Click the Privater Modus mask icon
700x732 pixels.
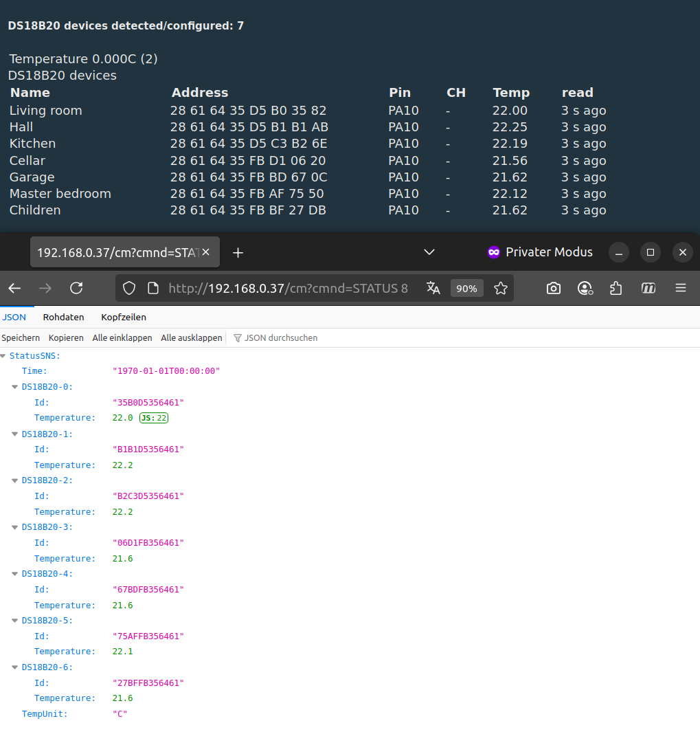coord(494,252)
